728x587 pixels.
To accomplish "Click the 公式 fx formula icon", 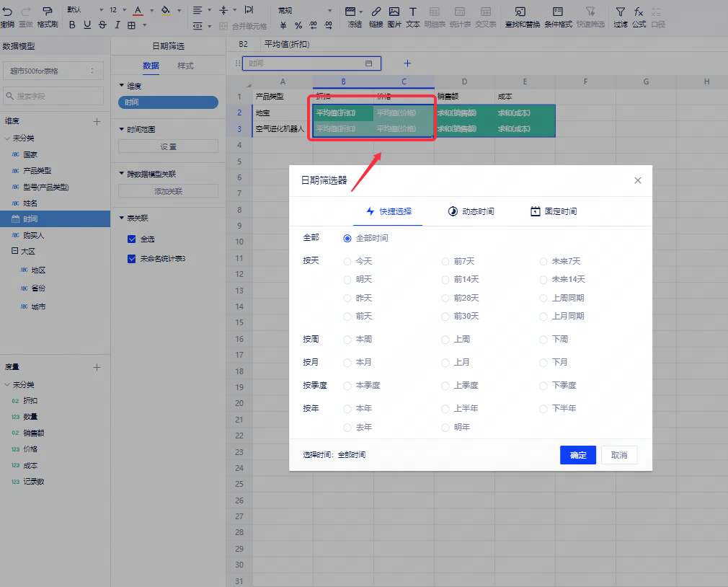I will (639, 12).
